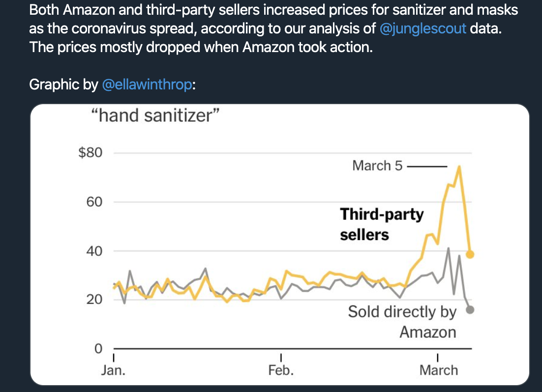This screenshot has height=392, width=542.
Task: Click the gray Amazon endpoint dot
Action: coord(470,310)
